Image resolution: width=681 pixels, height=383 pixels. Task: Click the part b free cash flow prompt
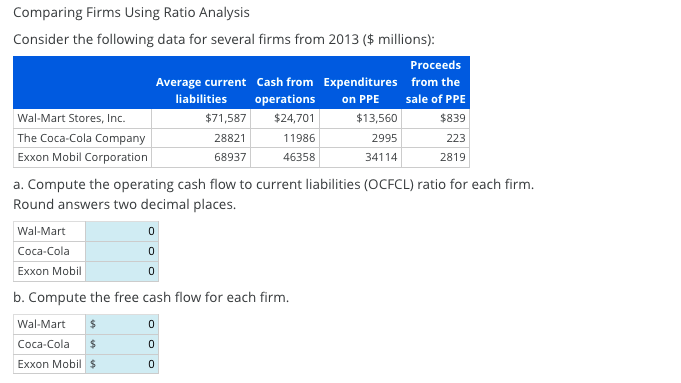pos(151,297)
